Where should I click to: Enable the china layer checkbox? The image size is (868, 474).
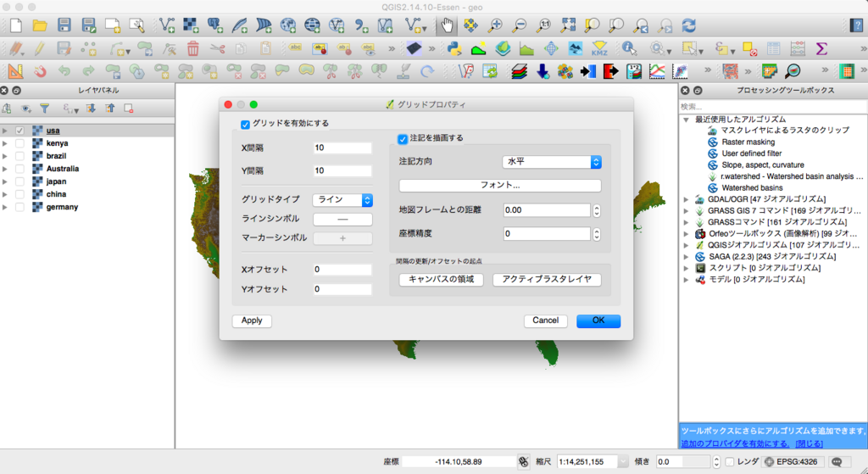tap(20, 194)
